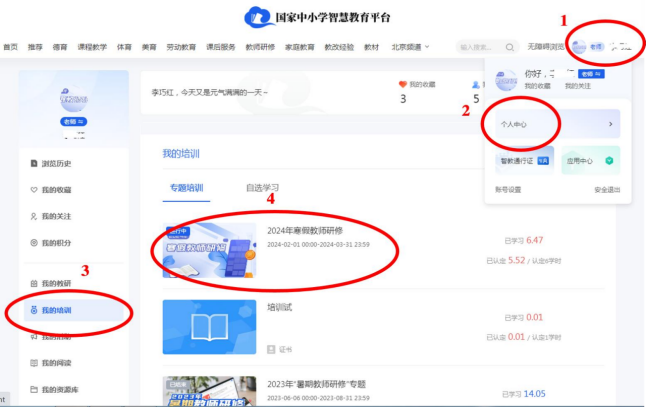
Task: Open the 课后服务 navigation item
Action: click(221, 47)
